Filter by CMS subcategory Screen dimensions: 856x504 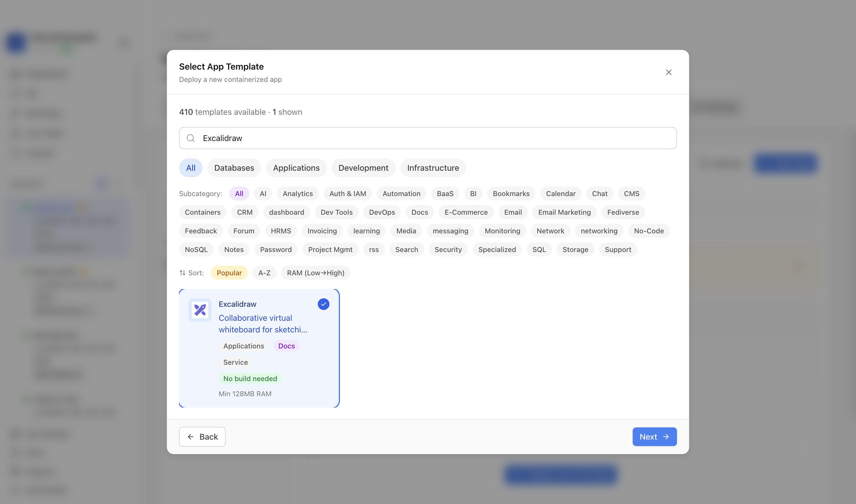point(632,193)
